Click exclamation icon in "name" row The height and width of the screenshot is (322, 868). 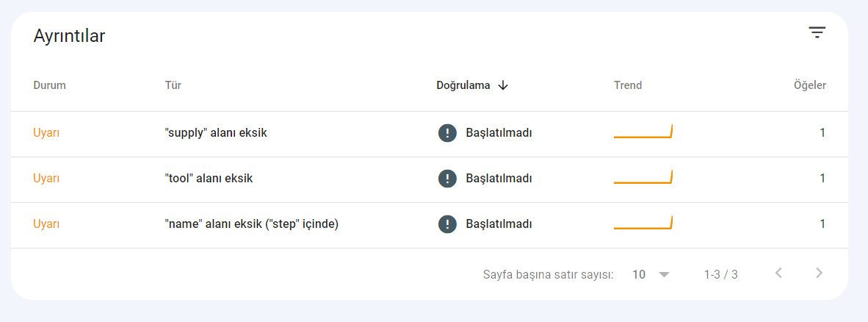click(x=447, y=224)
